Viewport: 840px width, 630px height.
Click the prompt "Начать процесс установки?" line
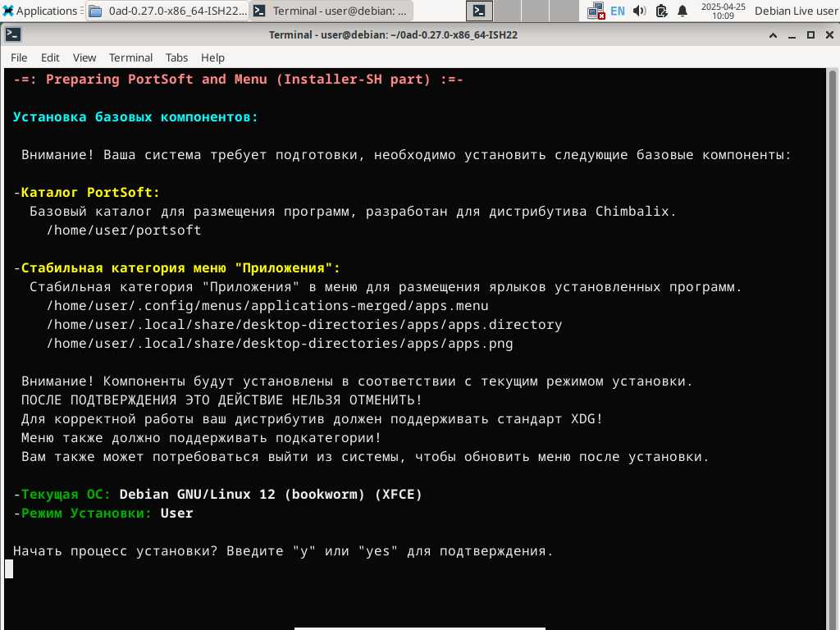point(283,550)
